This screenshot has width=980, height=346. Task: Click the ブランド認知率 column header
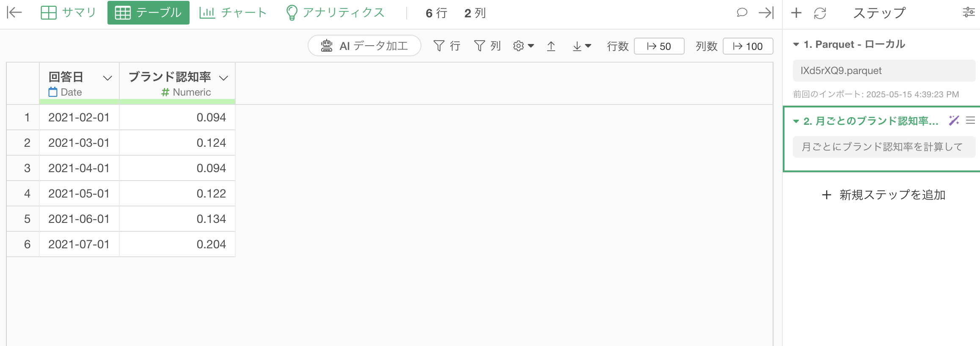pyautogui.click(x=177, y=83)
